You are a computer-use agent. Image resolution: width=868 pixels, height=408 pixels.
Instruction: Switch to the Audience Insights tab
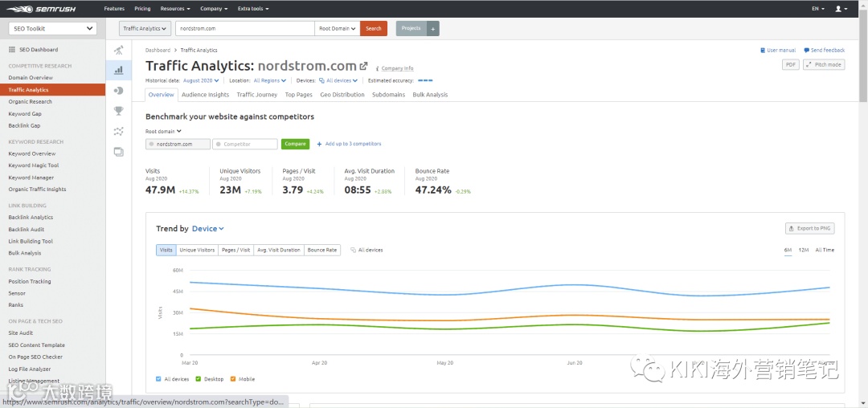(205, 95)
